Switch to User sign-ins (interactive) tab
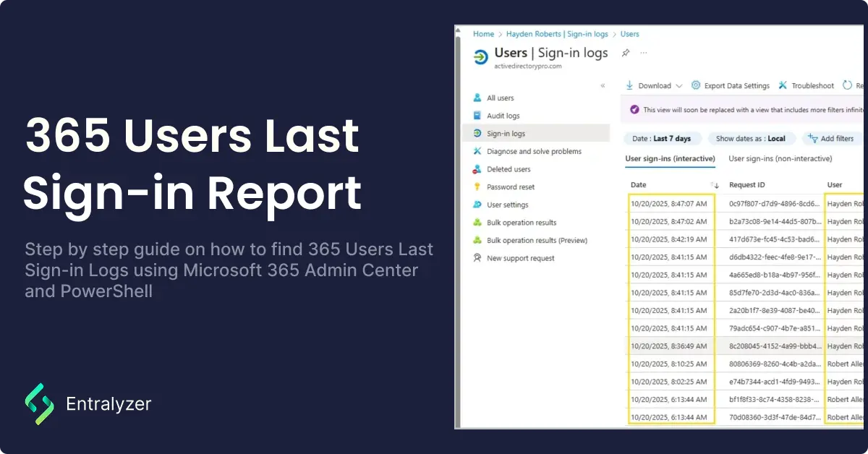The height and width of the screenshot is (454, 868). (670, 158)
